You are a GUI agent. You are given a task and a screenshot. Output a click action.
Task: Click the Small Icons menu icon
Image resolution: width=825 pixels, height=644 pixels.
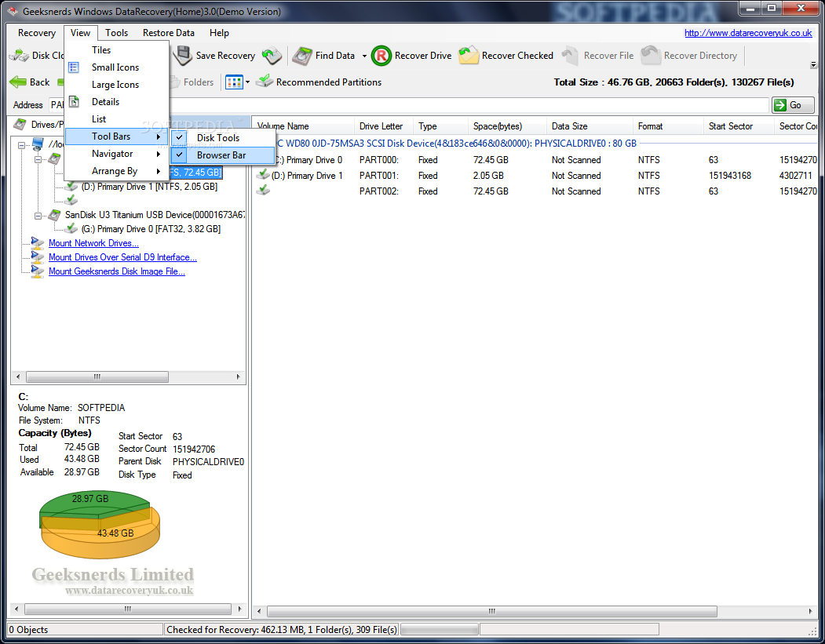[74, 67]
